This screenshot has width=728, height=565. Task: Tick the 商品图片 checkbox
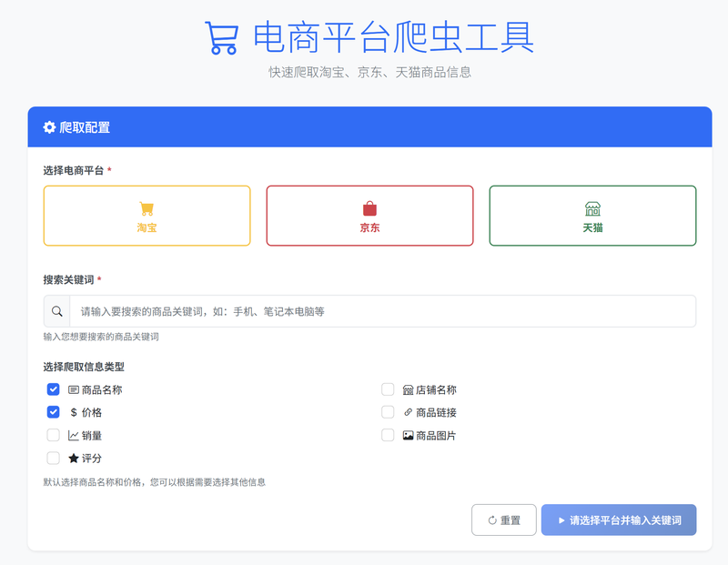388,435
